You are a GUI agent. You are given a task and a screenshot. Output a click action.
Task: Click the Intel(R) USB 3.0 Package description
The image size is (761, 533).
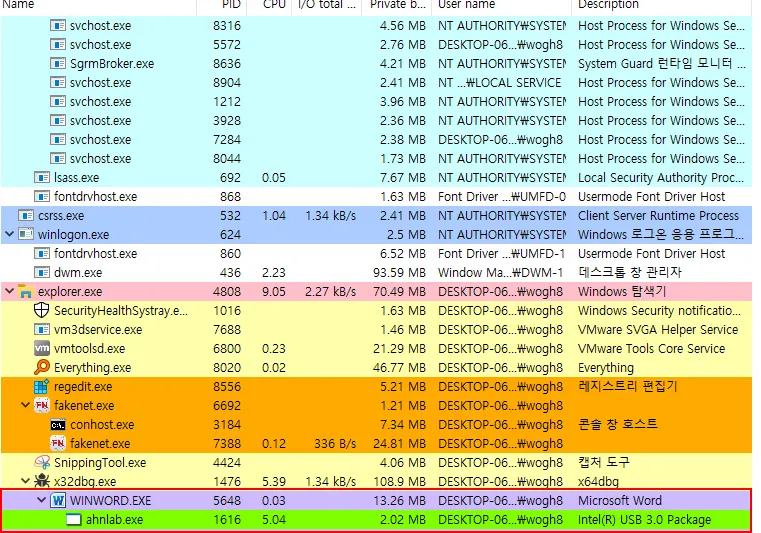tap(645, 520)
